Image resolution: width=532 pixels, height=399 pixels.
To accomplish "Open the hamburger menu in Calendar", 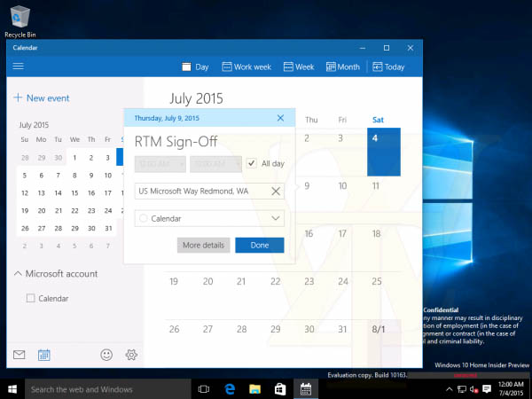I will [x=19, y=66].
